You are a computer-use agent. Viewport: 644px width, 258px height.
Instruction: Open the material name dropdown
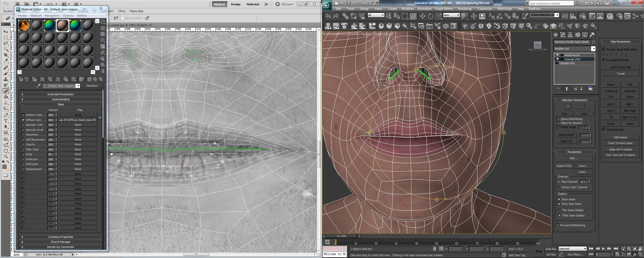click(x=61, y=86)
